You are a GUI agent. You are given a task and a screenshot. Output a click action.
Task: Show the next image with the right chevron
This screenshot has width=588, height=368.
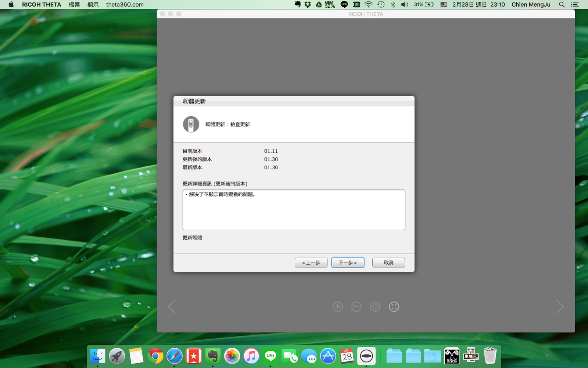click(560, 307)
